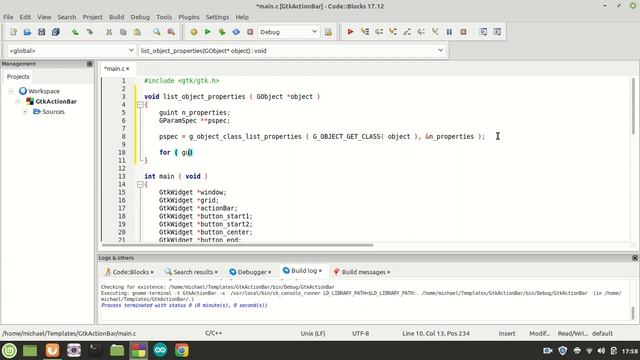Open the Settings menu

pyautogui.click(x=217, y=17)
